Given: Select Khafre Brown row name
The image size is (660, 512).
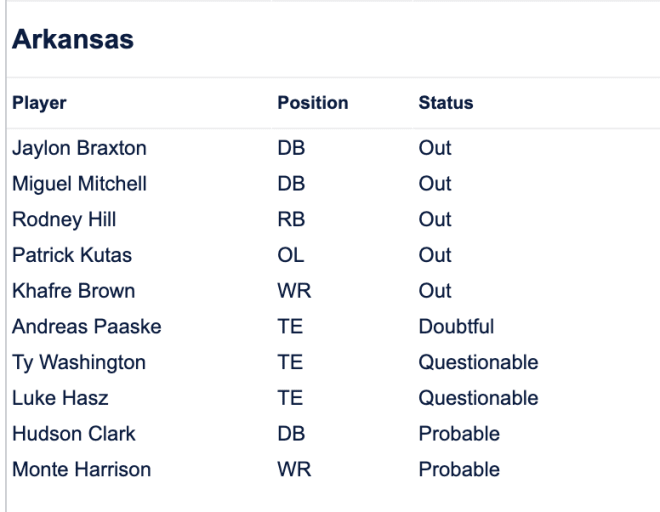Looking at the screenshot, I should click(x=74, y=291).
